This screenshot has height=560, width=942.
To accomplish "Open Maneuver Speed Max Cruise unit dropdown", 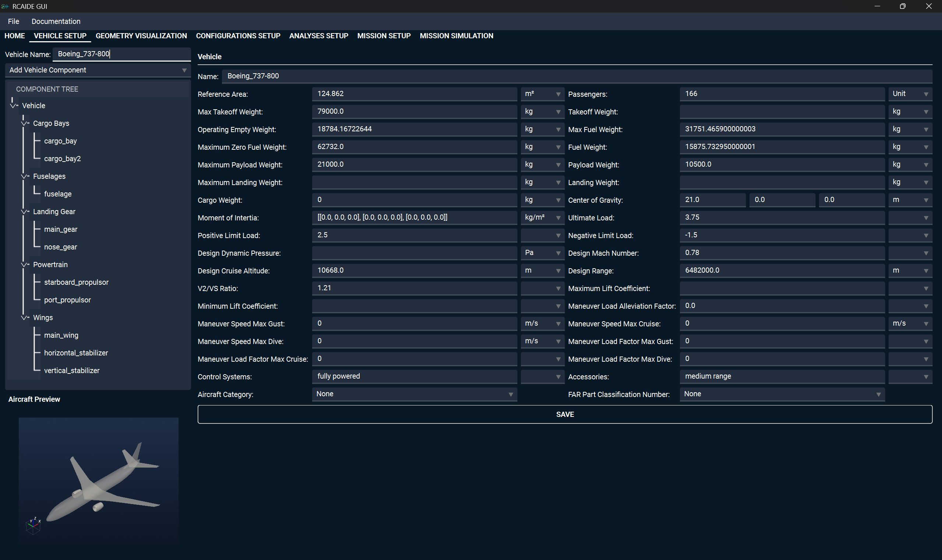I will tap(910, 324).
